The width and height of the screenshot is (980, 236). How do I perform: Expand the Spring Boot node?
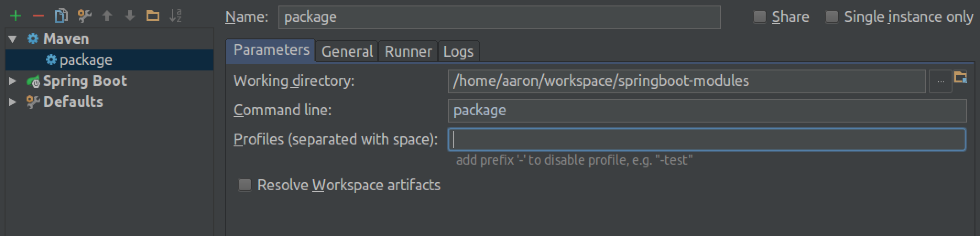click(x=13, y=81)
